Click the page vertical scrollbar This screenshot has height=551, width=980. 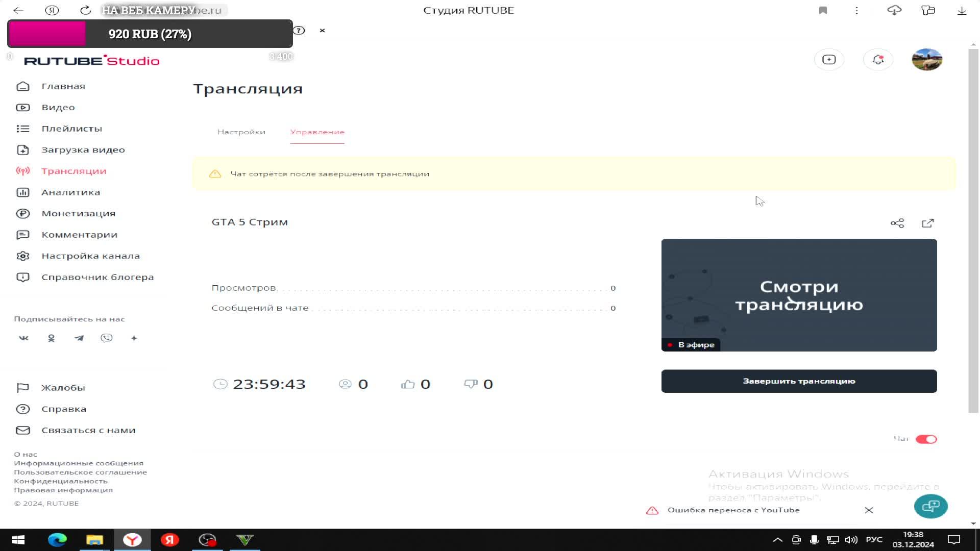point(973,231)
